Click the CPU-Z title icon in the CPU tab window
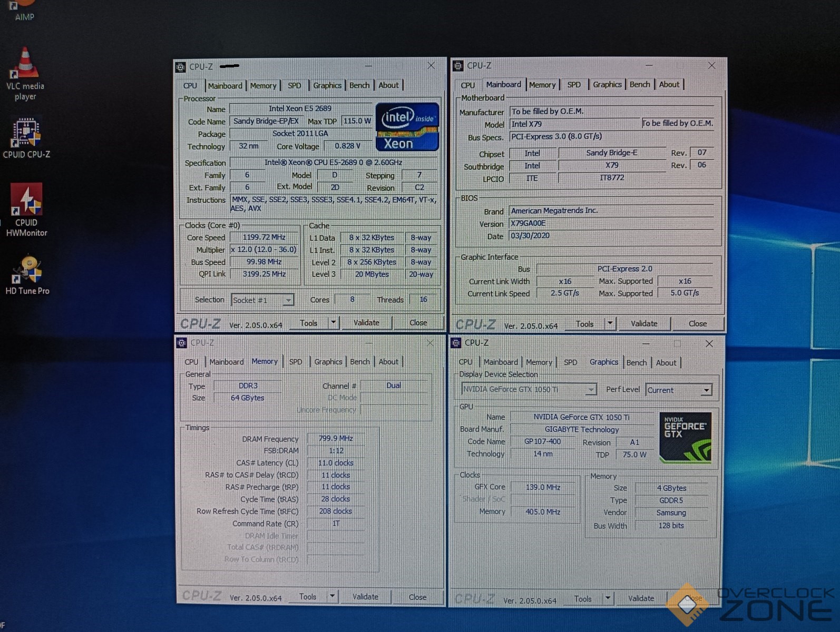 pyautogui.click(x=181, y=67)
